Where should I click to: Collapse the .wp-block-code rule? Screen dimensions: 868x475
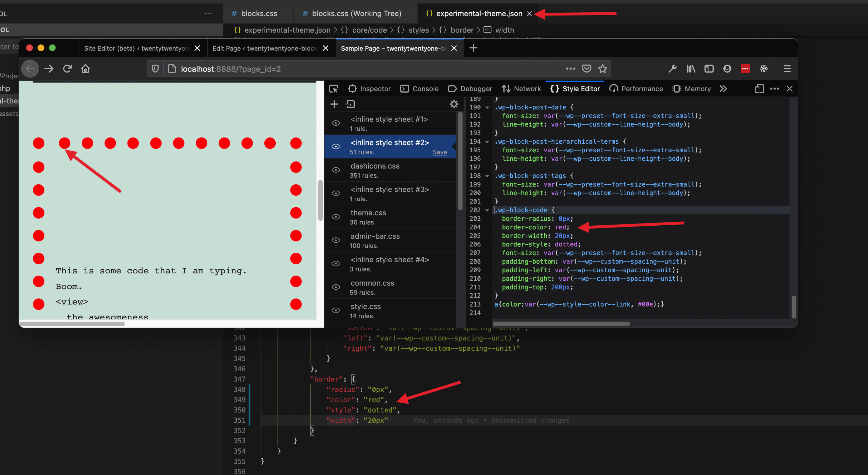(487, 210)
